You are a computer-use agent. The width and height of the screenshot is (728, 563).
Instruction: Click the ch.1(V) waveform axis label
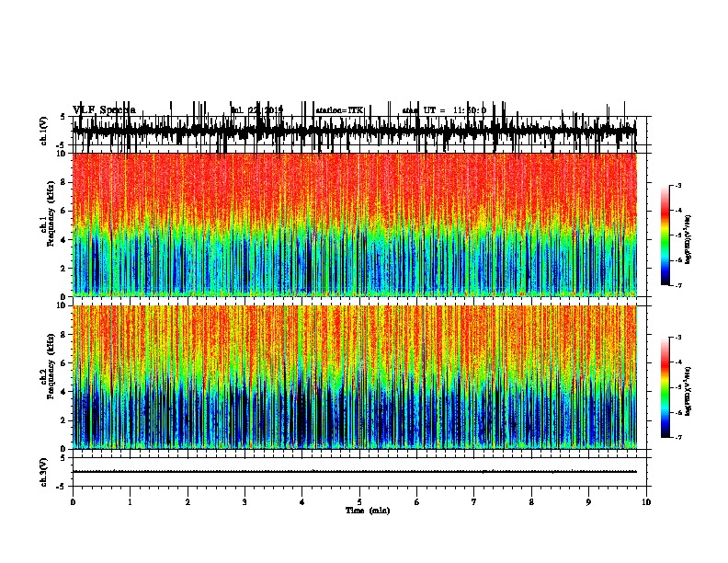tap(44, 131)
